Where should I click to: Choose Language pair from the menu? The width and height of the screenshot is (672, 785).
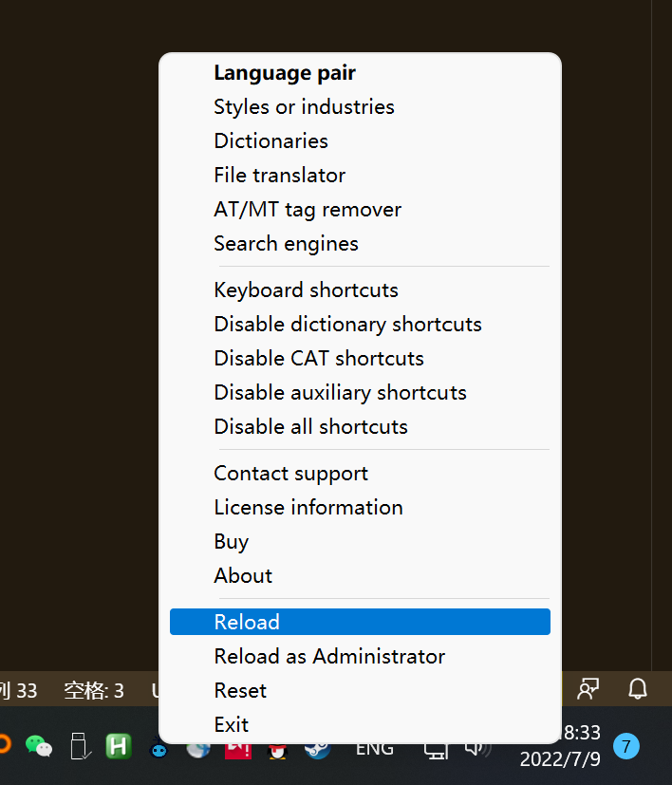tap(285, 72)
